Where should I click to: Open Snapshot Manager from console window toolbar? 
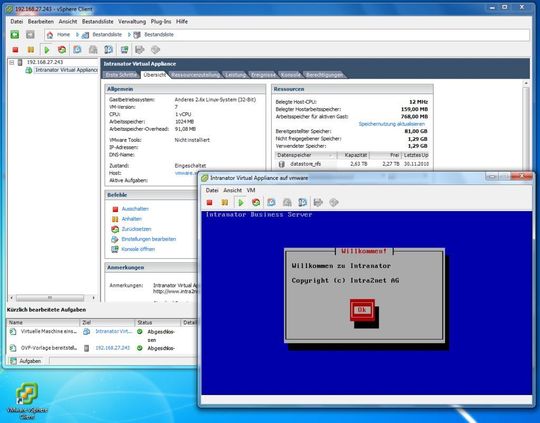[x=303, y=203]
